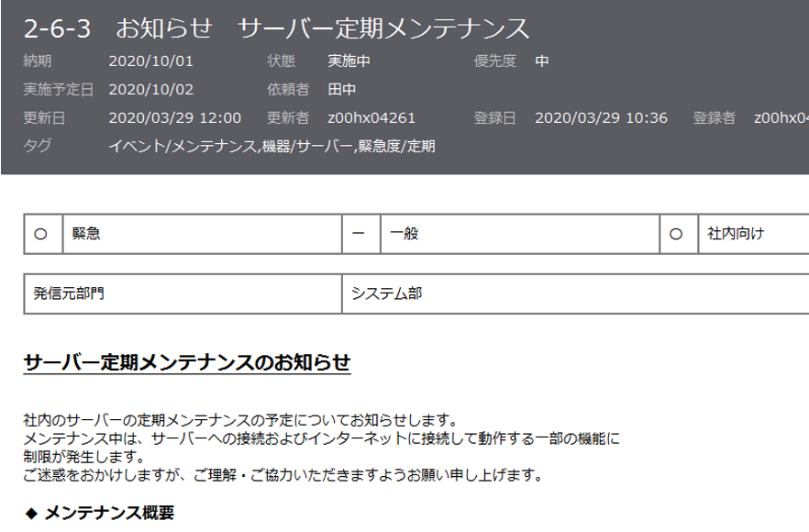
Task: Click the 実施中 status value
Action: [347, 61]
